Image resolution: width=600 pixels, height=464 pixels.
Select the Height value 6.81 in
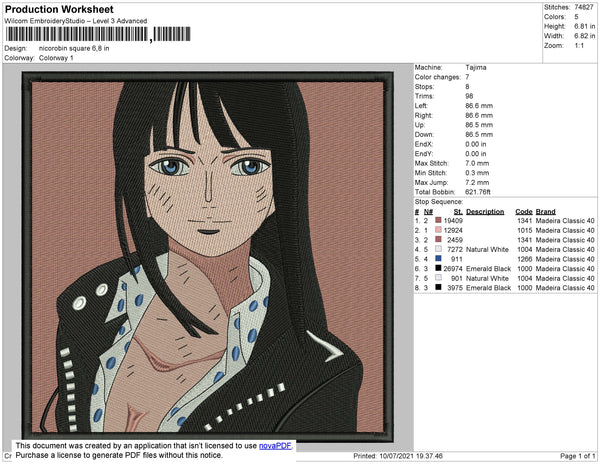click(584, 26)
